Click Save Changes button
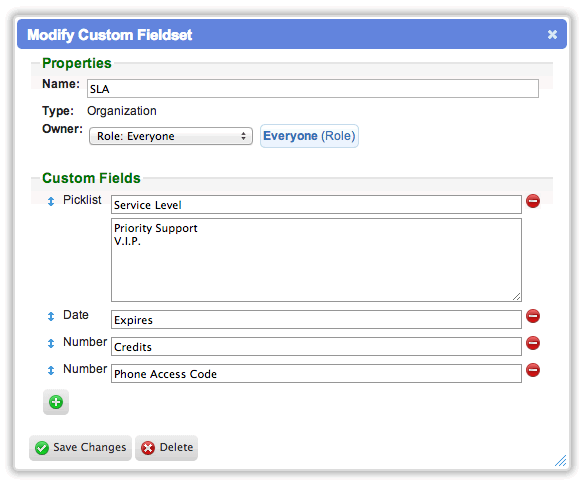This screenshot has width=584, height=490. click(80, 448)
